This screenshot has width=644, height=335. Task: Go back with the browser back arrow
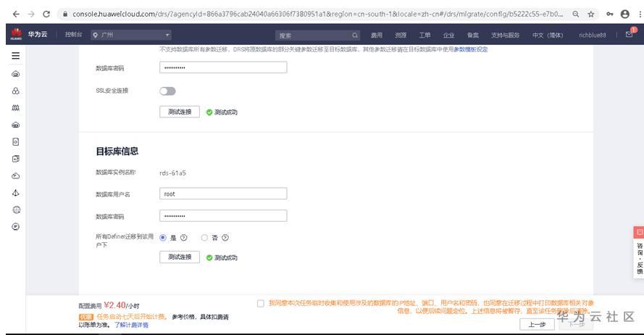click(16, 14)
